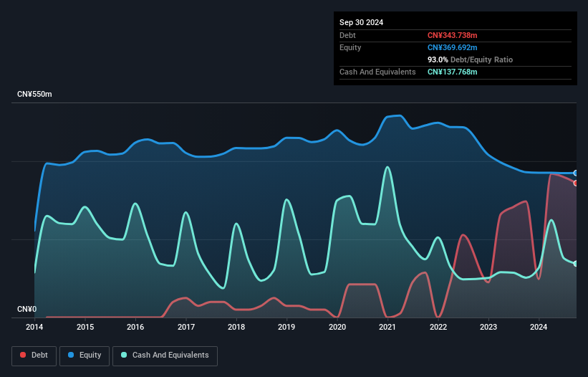Click the 2024 x-axis label
Screen dimensions: 588x377
tap(539, 327)
